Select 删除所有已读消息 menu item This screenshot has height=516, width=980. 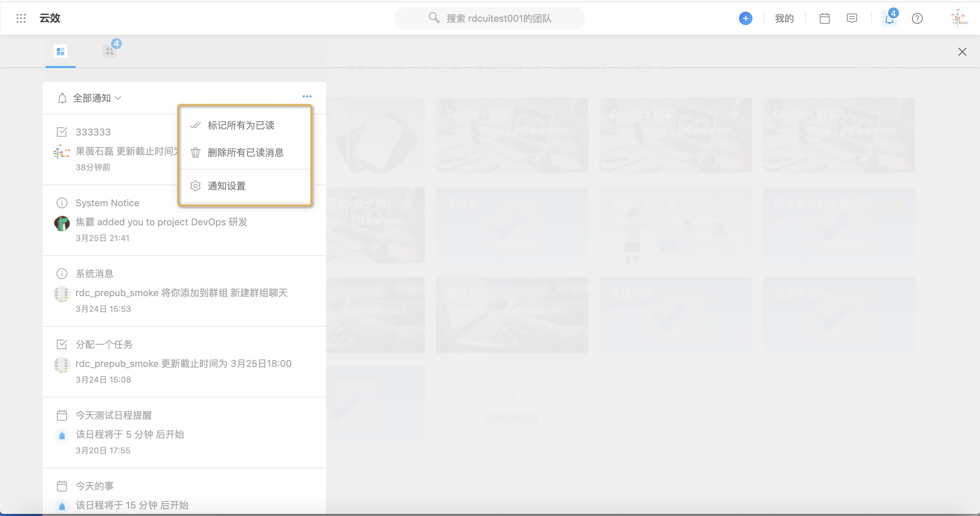tap(246, 152)
